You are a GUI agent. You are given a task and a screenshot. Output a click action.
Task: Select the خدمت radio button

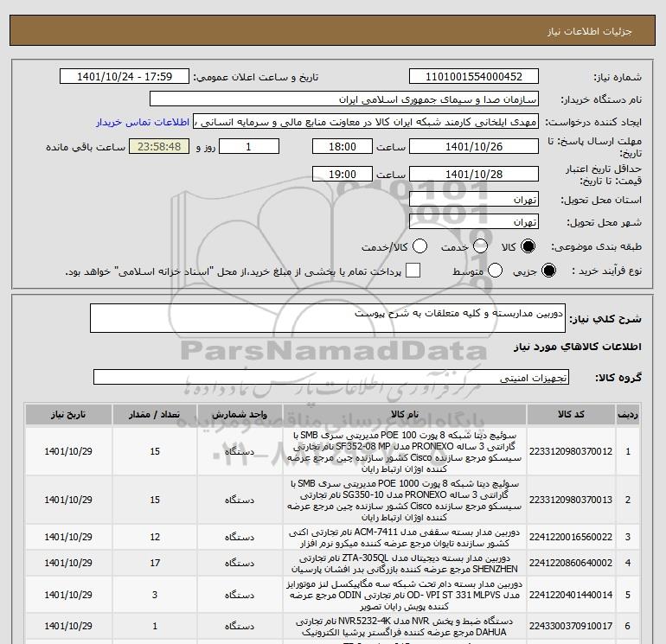pos(480,246)
